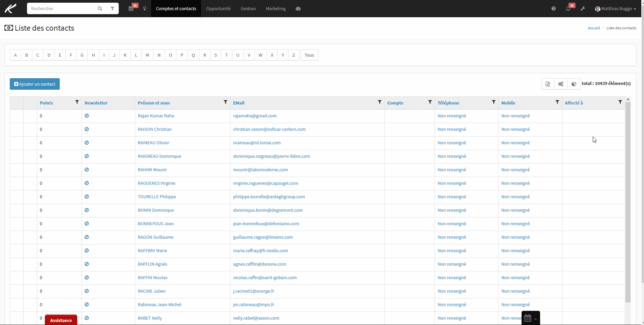Toggle newsletter status for Rajan Kumar Raha
The image size is (644, 325).
tap(87, 116)
